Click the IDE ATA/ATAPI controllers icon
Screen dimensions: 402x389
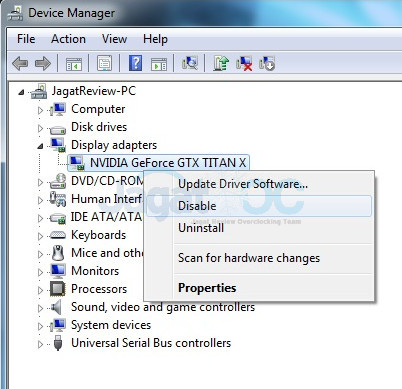(58, 218)
